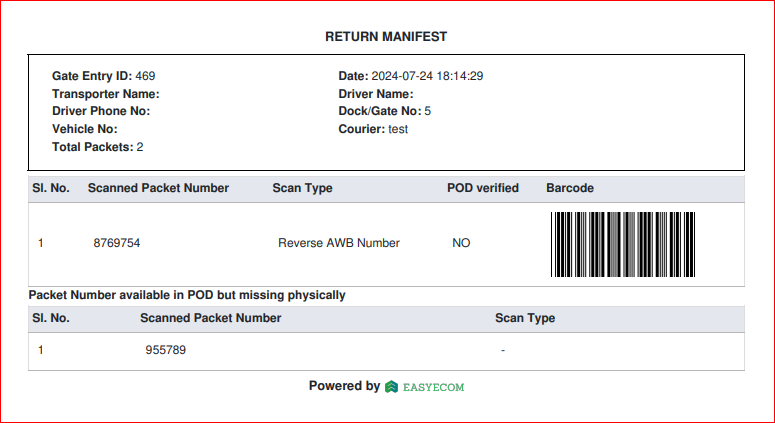Click the POD verified column header
775x423 pixels.
483,188
